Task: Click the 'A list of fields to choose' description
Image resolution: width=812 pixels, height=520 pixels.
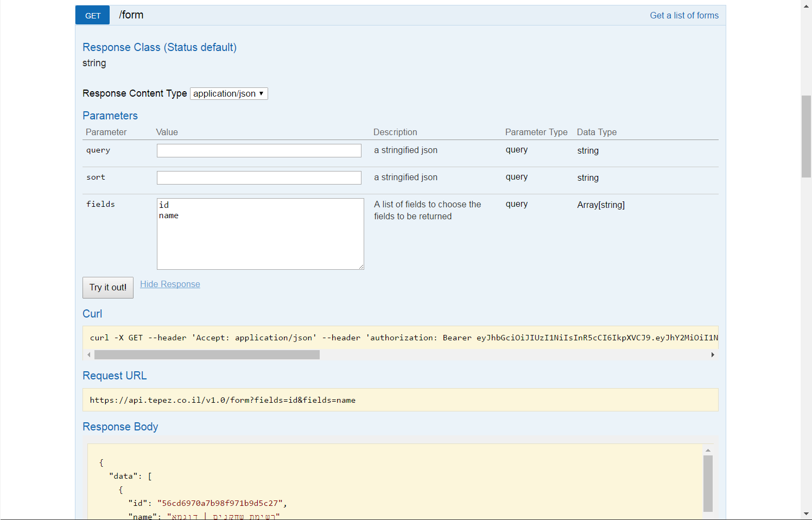Action: coord(428,210)
